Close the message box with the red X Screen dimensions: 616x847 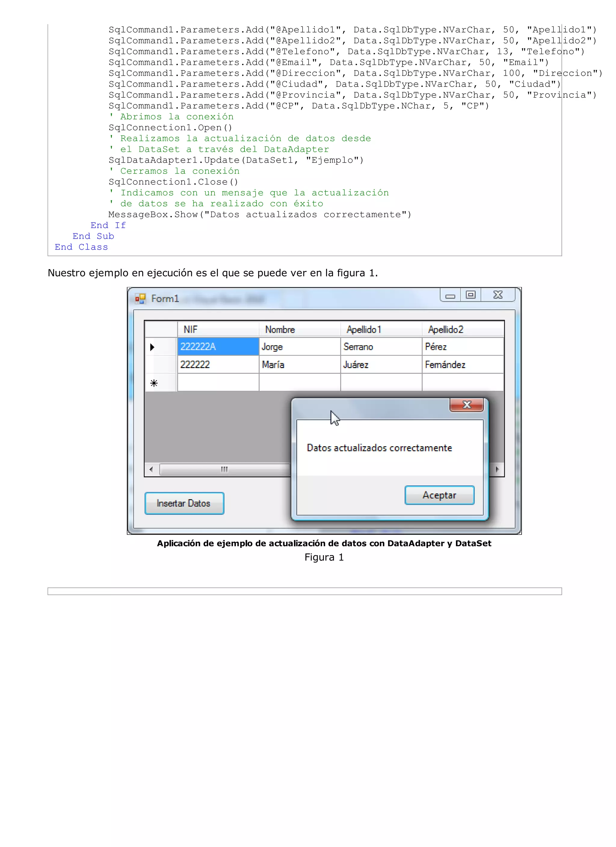(x=467, y=405)
